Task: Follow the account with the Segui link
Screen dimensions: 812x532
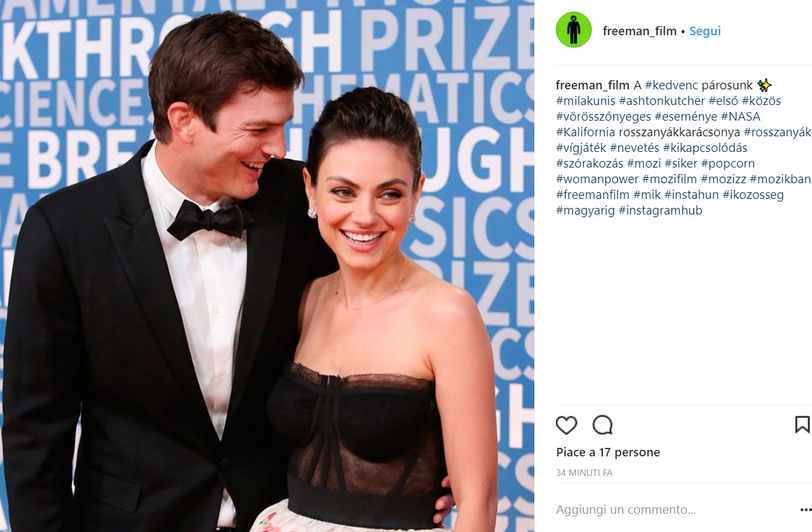Action: tap(705, 31)
